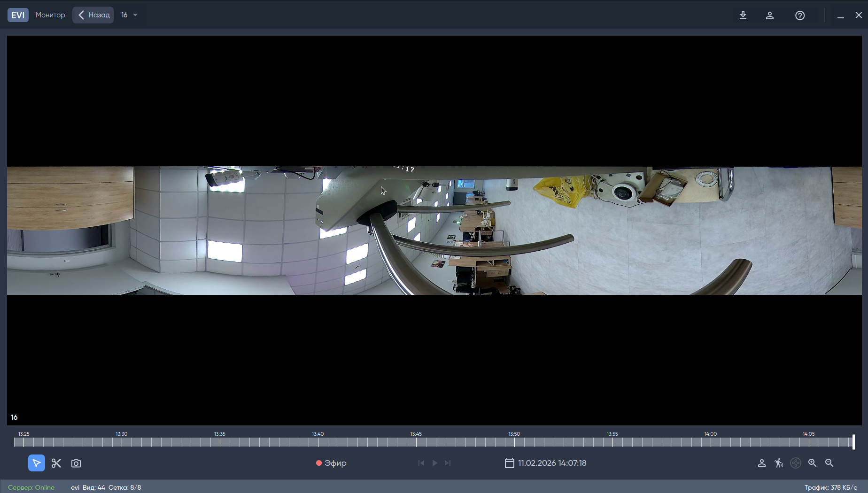This screenshot has height=493, width=868.
Task: Open the user account icon in title bar
Action: 770,15
